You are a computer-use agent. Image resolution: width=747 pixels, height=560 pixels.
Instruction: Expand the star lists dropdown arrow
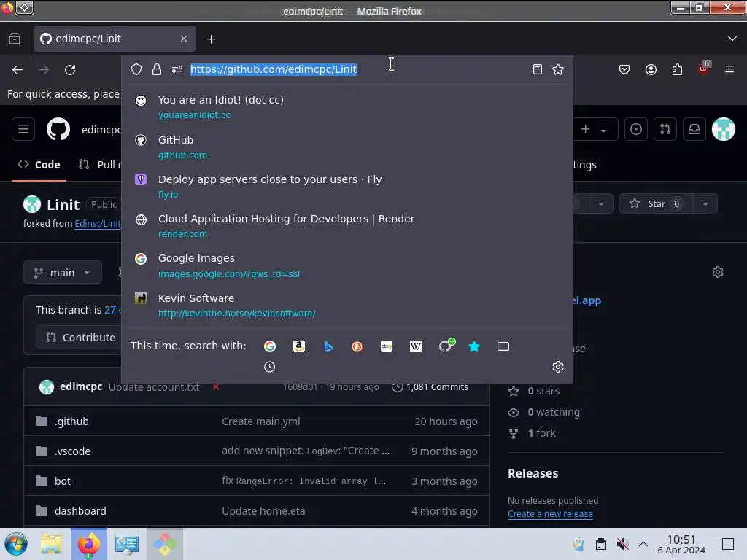pyautogui.click(x=705, y=204)
